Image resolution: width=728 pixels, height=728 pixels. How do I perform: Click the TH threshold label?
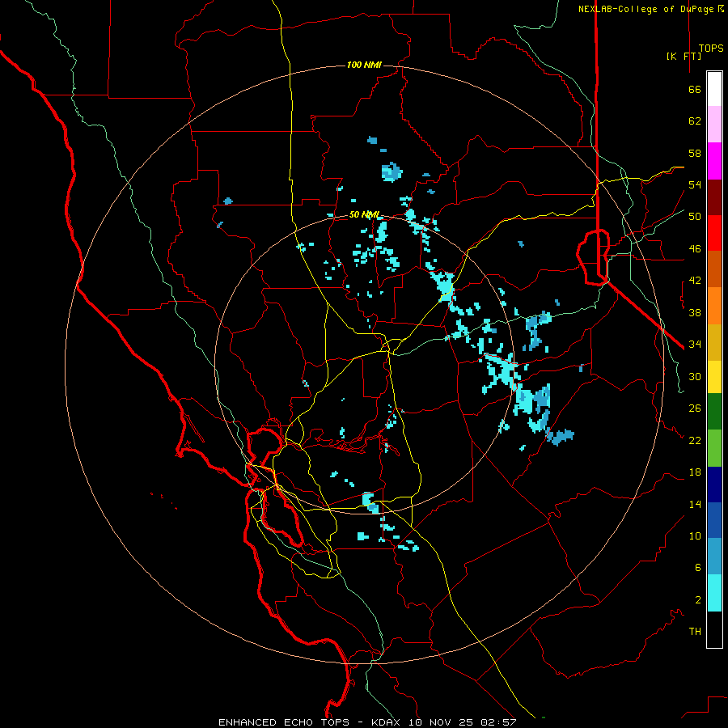click(x=695, y=632)
